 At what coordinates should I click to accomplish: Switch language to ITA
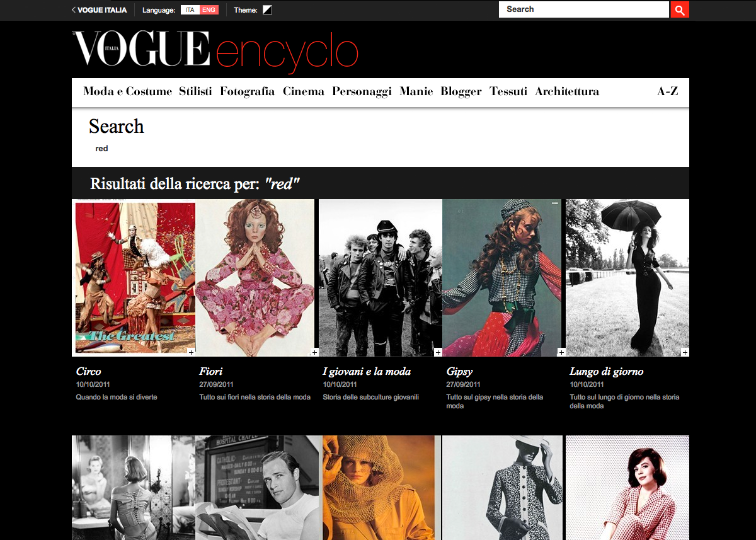click(x=190, y=10)
